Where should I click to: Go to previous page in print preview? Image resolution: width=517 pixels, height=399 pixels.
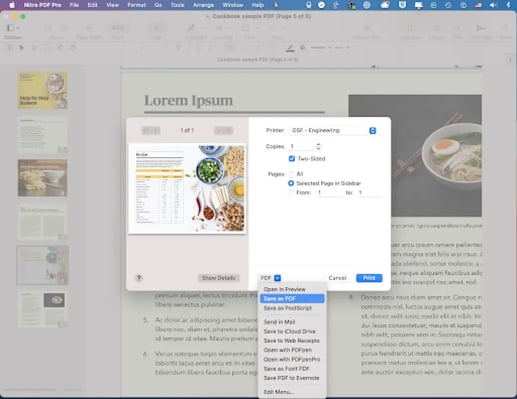(151, 130)
